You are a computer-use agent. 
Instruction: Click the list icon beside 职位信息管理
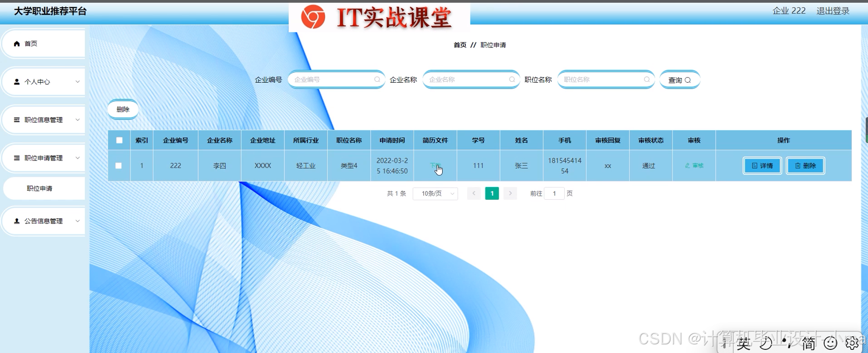coord(17,120)
